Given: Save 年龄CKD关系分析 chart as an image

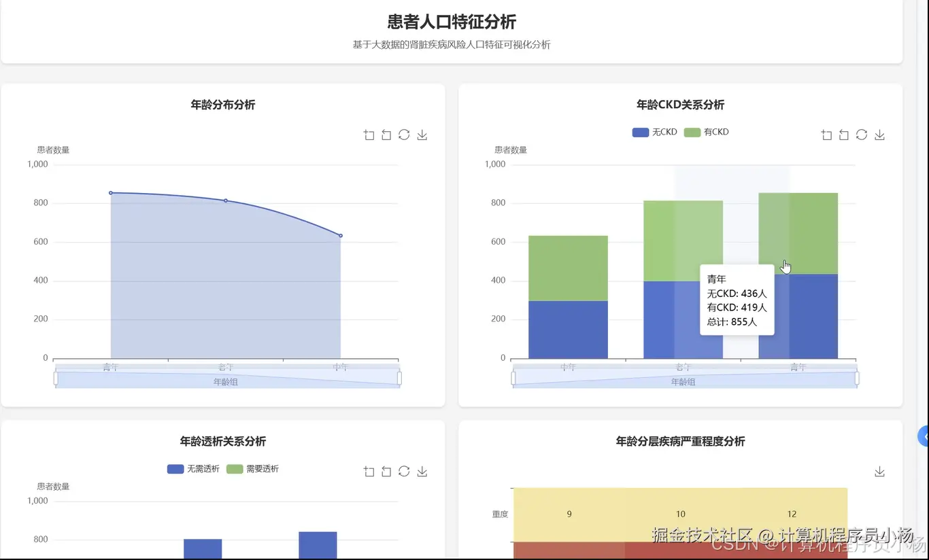Looking at the screenshot, I should coord(879,135).
